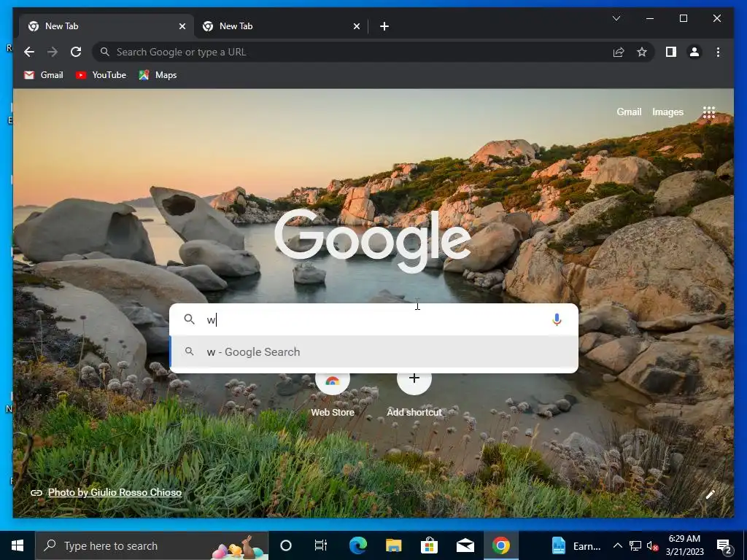Viewport: 747px width, 560px height.
Task: Reload the page with the refresh icon
Action: [76, 52]
